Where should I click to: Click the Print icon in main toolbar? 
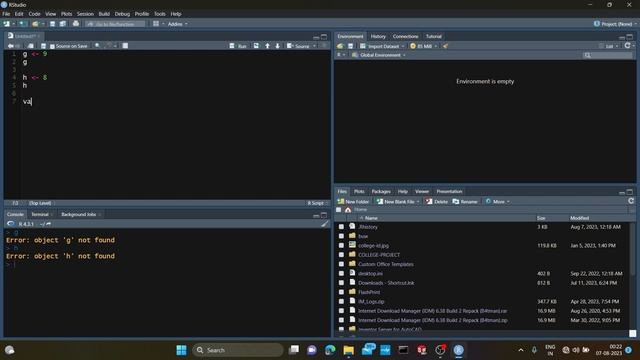(x=76, y=24)
